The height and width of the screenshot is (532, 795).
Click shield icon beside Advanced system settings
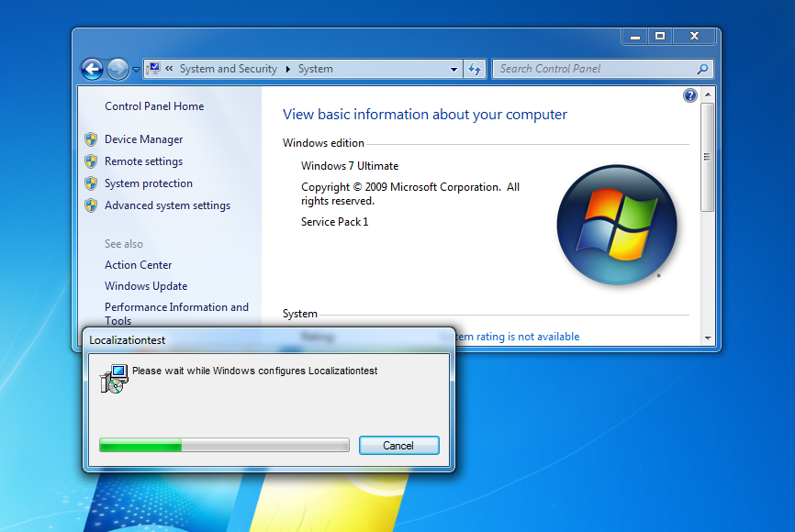91,205
